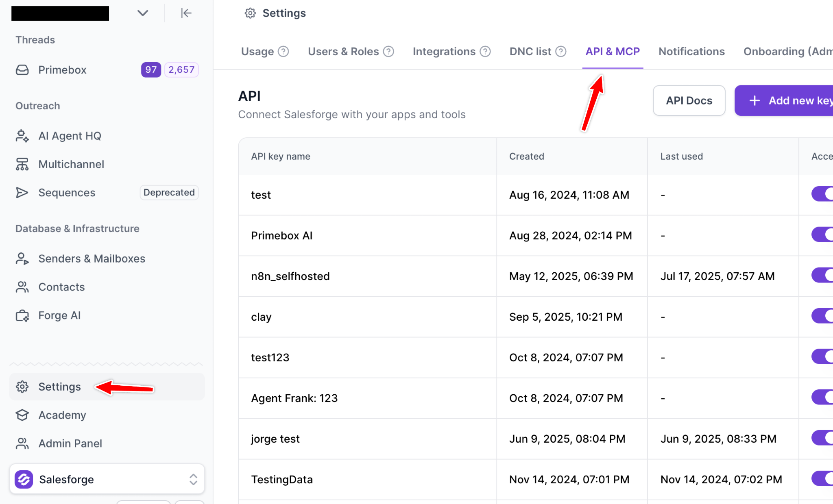Click the Forge AI icon
The width and height of the screenshot is (833, 504).
coord(22,315)
